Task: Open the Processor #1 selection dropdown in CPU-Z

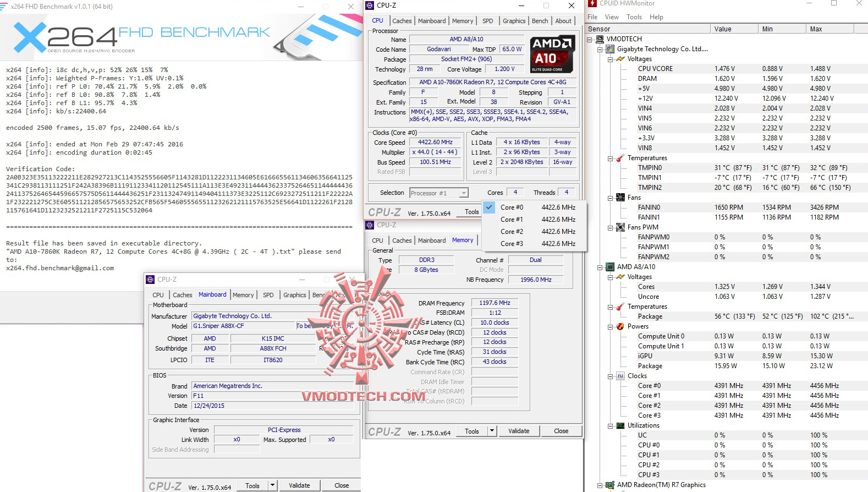Action: (464, 193)
